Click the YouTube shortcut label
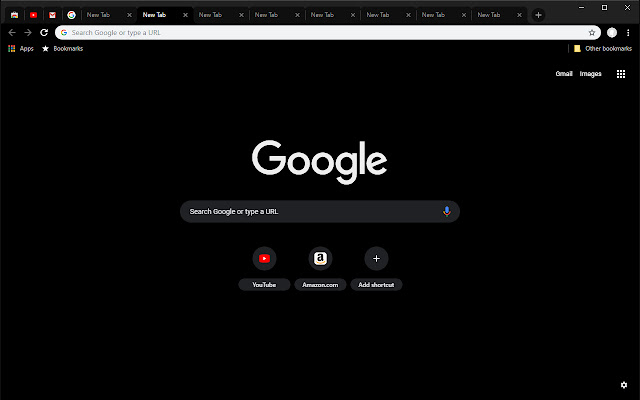The height and width of the screenshot is (400, 640). point(264,285)
